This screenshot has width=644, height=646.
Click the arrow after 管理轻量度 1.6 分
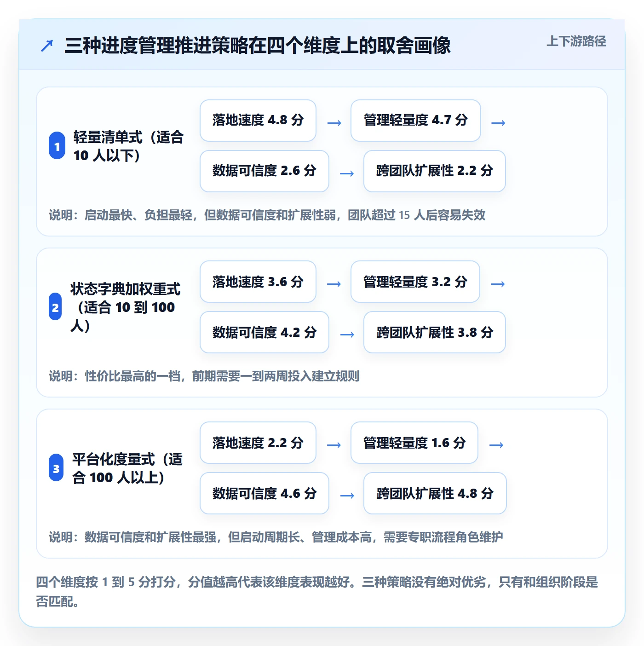496,445
